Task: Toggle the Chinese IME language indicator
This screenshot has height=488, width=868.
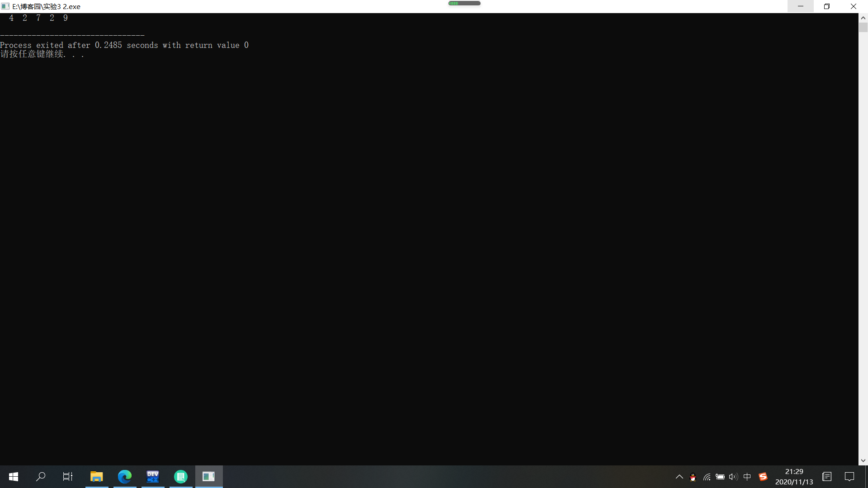Action: [x=747, y=477]
